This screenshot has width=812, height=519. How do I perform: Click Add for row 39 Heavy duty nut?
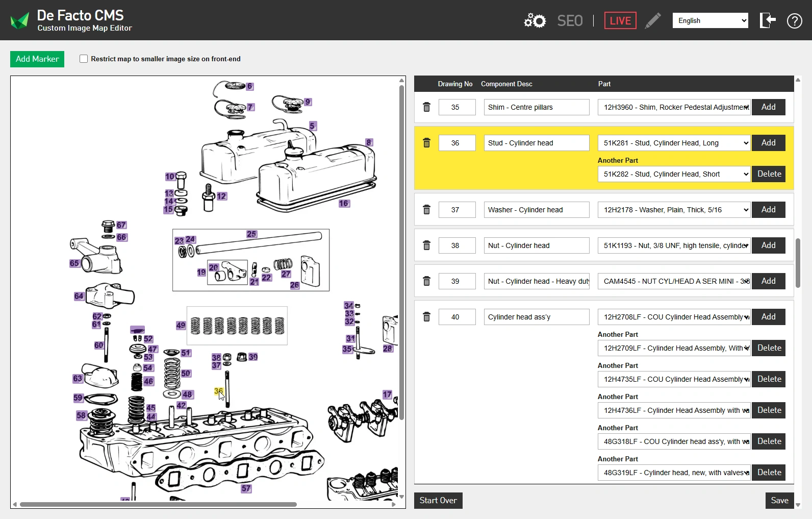pos(769,281)
